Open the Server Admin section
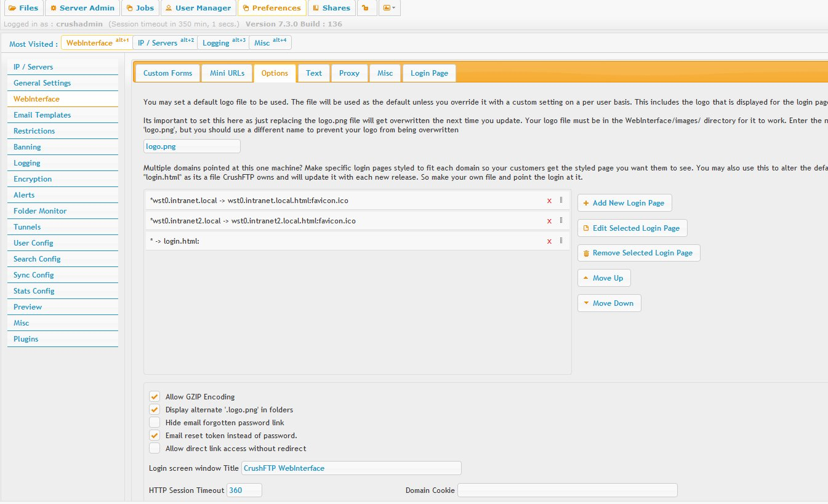 point(82,8)
